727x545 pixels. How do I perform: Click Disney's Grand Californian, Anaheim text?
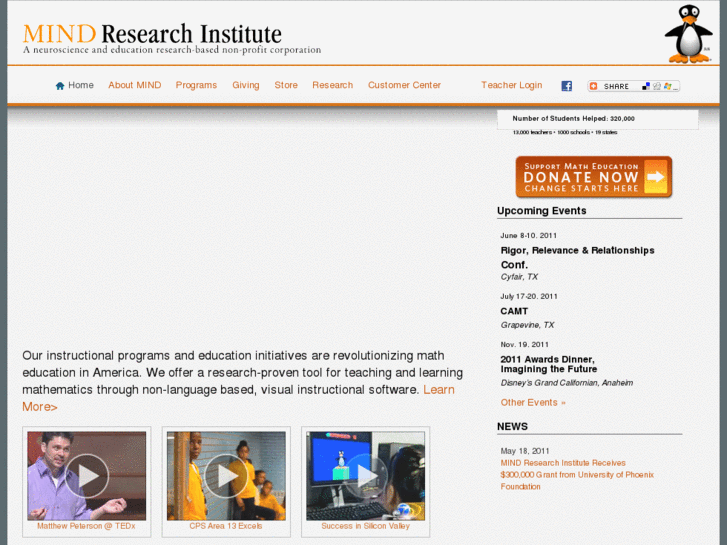coord(567,383)
